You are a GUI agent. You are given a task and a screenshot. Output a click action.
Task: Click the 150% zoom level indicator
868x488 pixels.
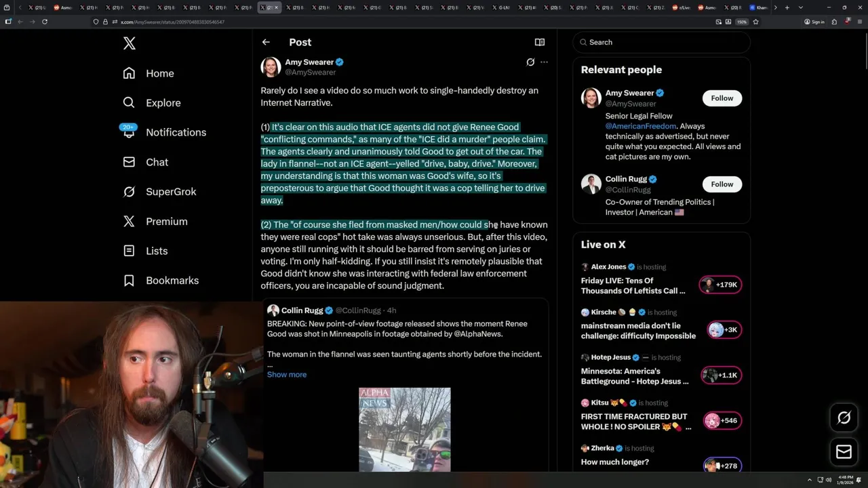pyautogui.click(x=742, y=22)
